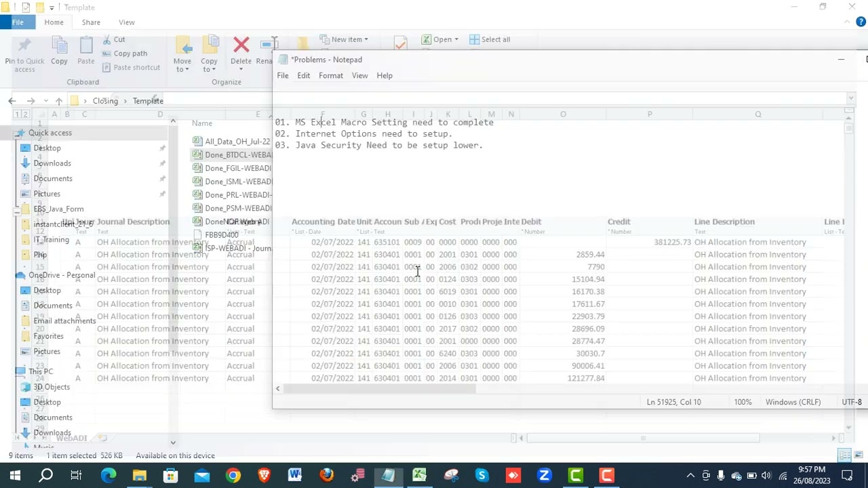Select Favorites folder in navigation pane
Image resolution: width=868 pixels, height=488 pixels.
point(48,336)
